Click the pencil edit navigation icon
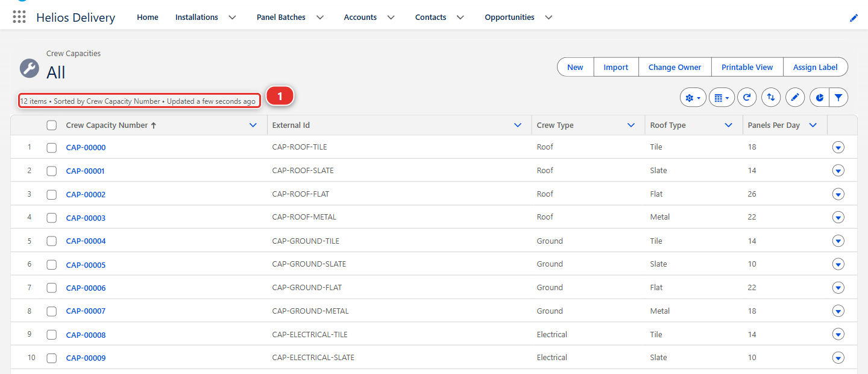 pyautogui.click(x=854, y=18)
